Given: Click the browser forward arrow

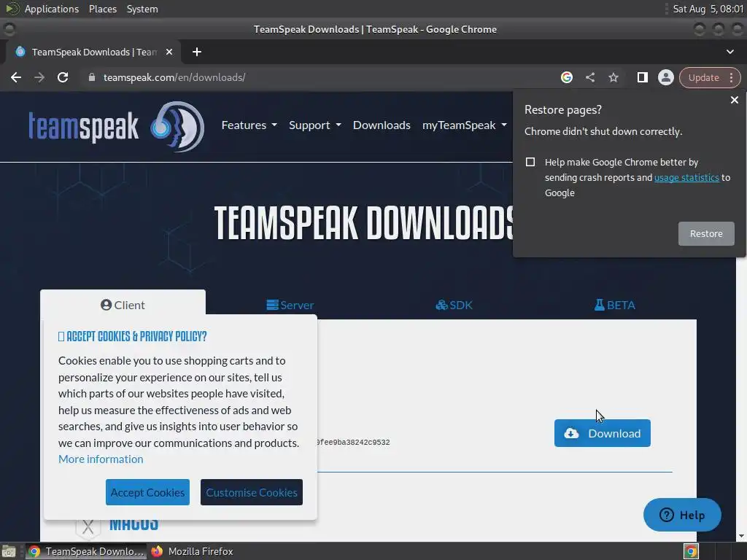Looking at the screenshot, I should (39, 77).
